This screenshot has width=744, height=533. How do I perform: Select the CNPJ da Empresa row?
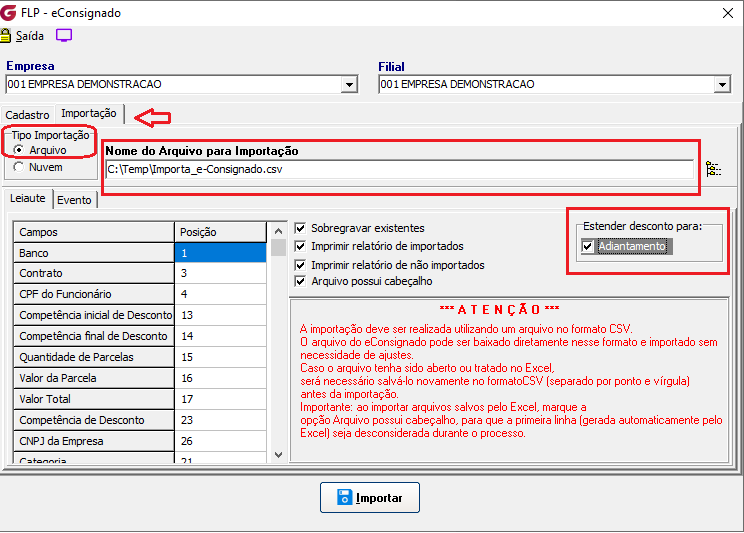coord(93,441)
